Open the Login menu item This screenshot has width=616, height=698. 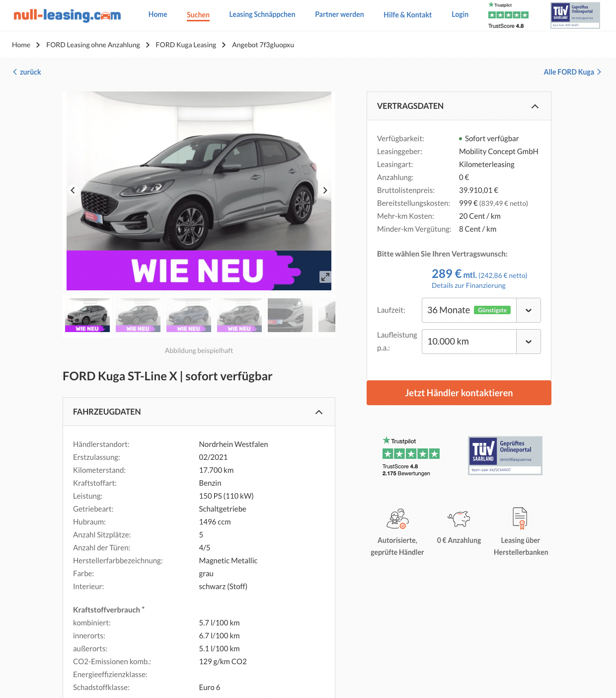point(460,14)
